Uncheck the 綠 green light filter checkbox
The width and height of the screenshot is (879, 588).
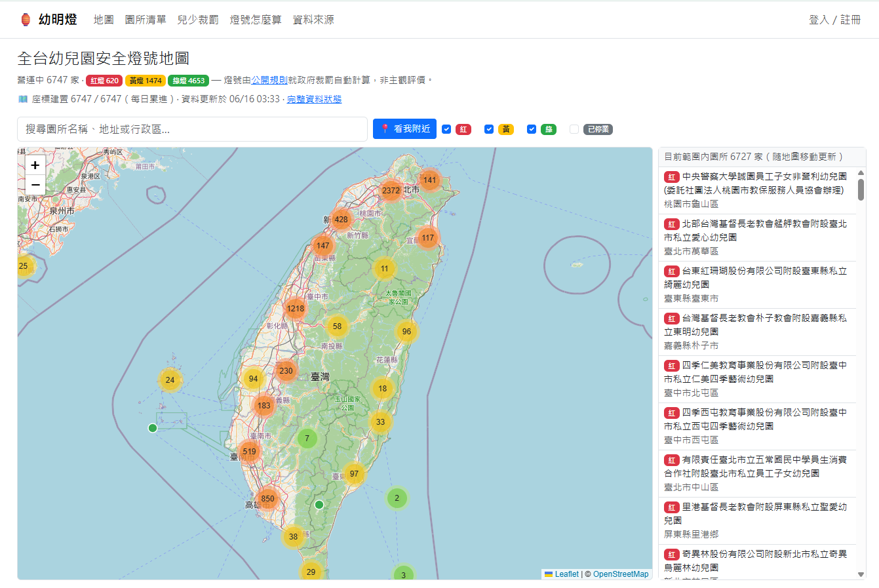[532, 129]
